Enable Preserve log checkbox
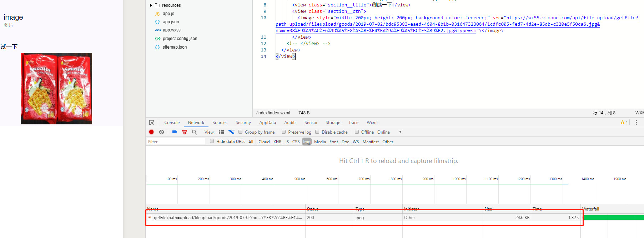644x238 pixels. click(284, 132)
